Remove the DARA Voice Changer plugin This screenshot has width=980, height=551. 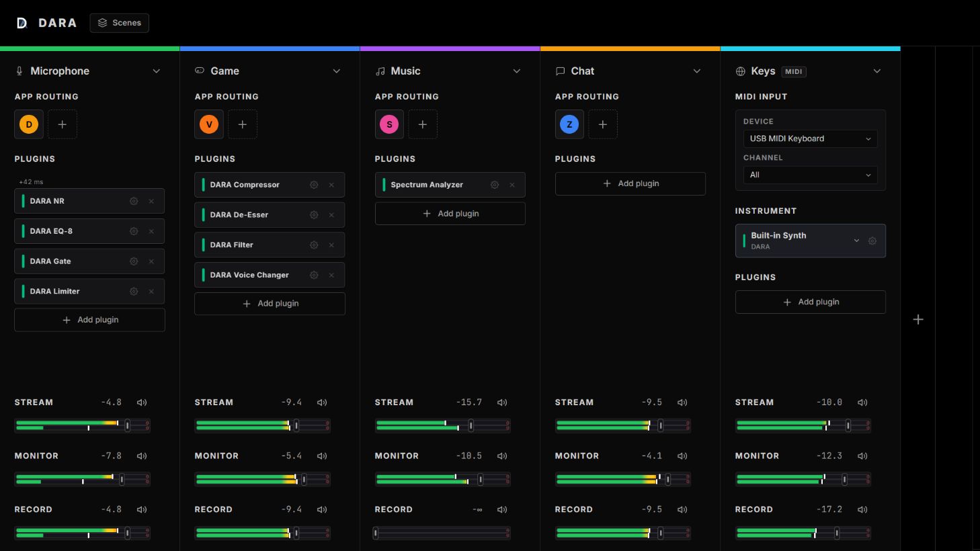click(331, 275)
